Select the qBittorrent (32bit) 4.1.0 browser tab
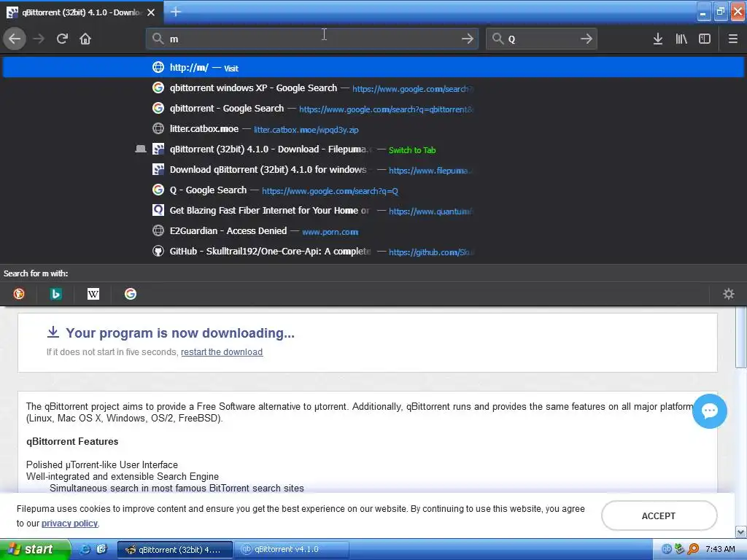Image resolution: width=747 pixels, height=560 pixels. pyautogui.click(x=82, y=12)
